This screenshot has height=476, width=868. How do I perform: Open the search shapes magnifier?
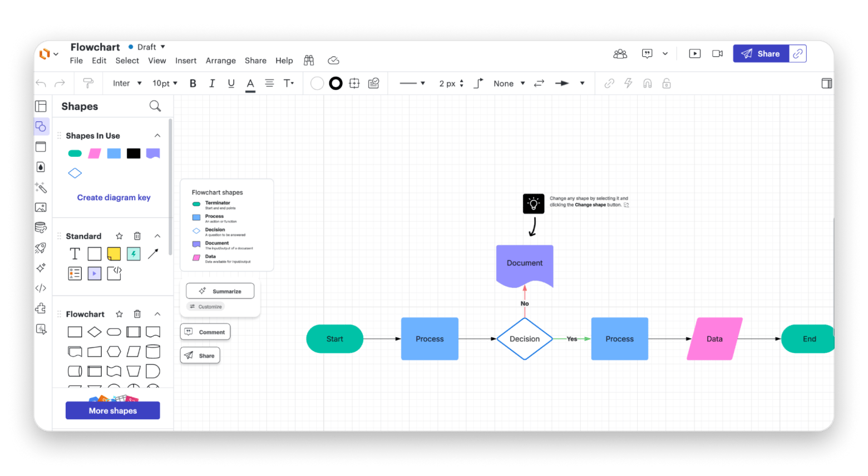[155, 106]
